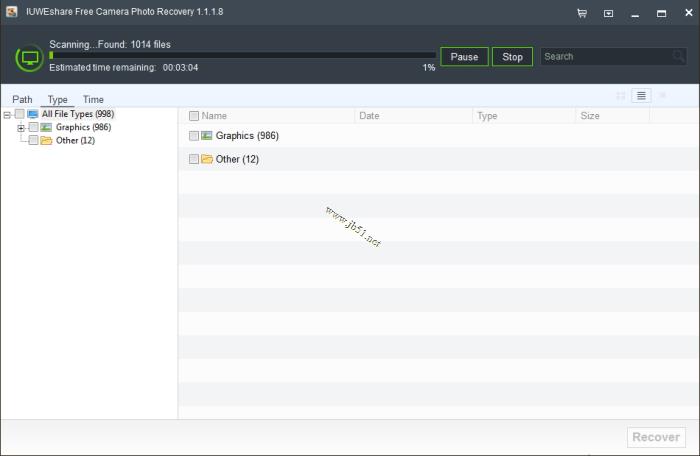Stop the scan
700x456 pixels.
[x=512, y=57]
